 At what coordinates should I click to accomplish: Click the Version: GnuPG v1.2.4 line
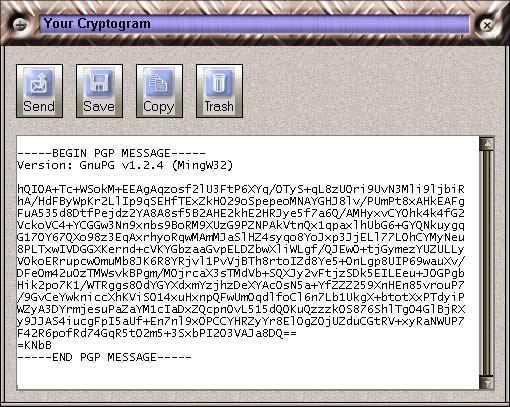(125, 165)
